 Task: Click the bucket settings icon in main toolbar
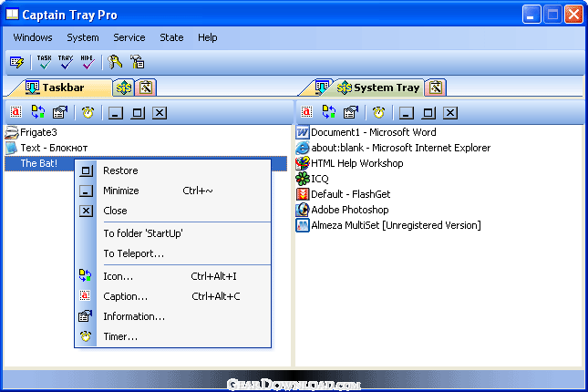click(x=138, y=62)
